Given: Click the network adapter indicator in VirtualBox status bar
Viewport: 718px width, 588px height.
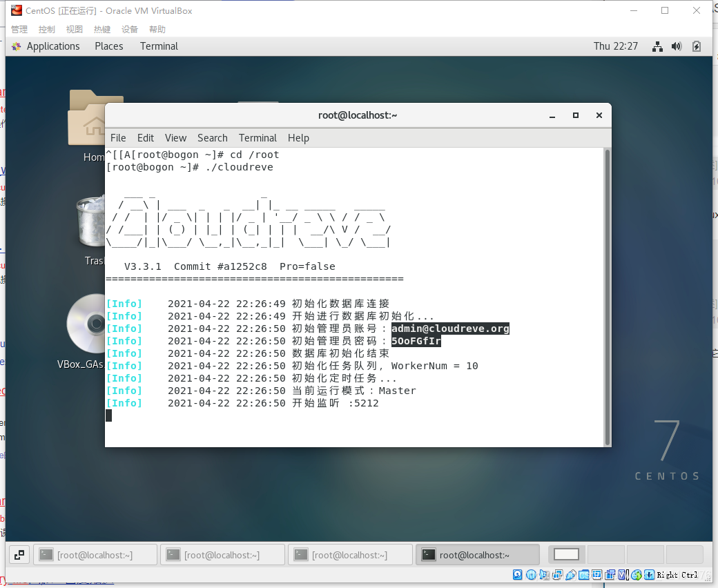Looking at the screenshot, I should [x=557, y=575].
